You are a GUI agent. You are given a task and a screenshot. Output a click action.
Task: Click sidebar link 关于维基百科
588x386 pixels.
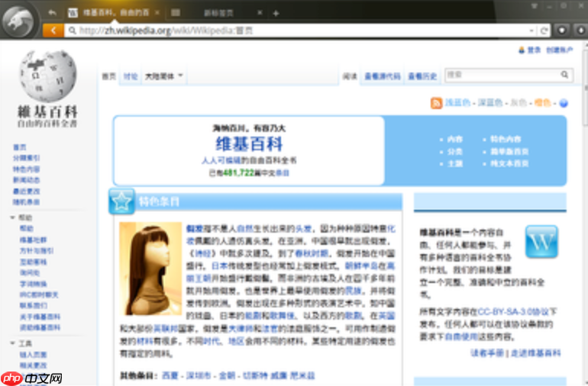click(x=40, y=317)
